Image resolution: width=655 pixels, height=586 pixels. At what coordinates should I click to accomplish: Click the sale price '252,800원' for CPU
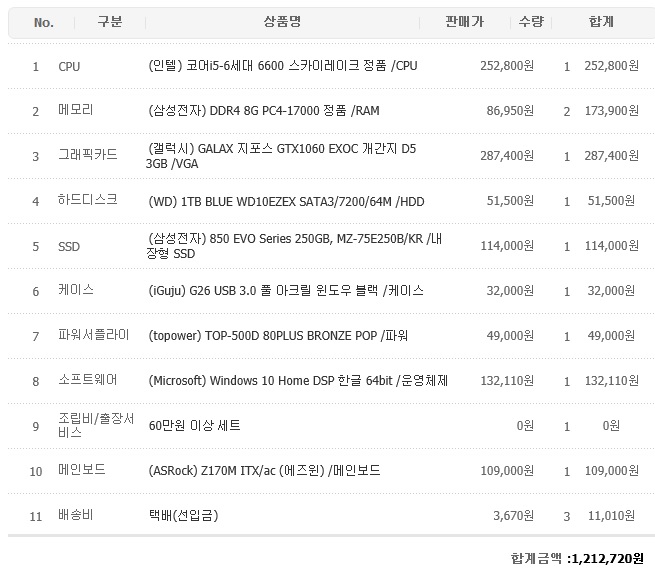pos(507,66)
